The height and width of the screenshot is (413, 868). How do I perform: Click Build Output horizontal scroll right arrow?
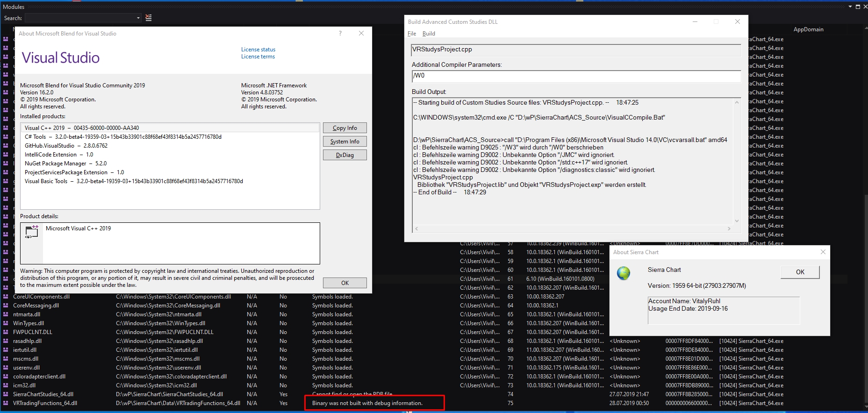point(729,228)
